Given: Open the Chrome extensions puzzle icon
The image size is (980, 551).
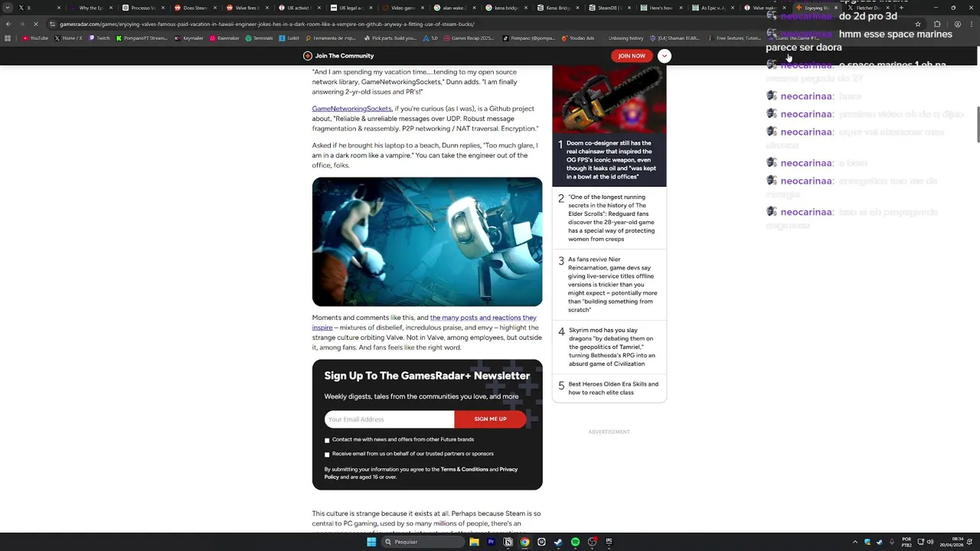Looking at the screenshot, I should [937, 24].
